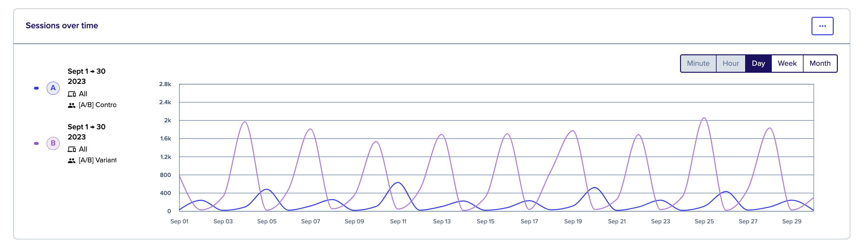
Task: Click segment A blue color indicator
Action: point(37,88)
